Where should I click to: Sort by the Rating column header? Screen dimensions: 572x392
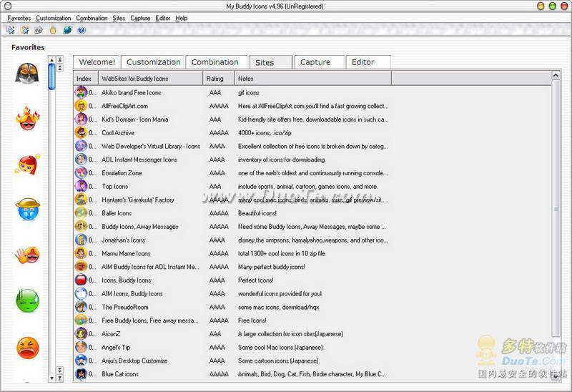219,78
